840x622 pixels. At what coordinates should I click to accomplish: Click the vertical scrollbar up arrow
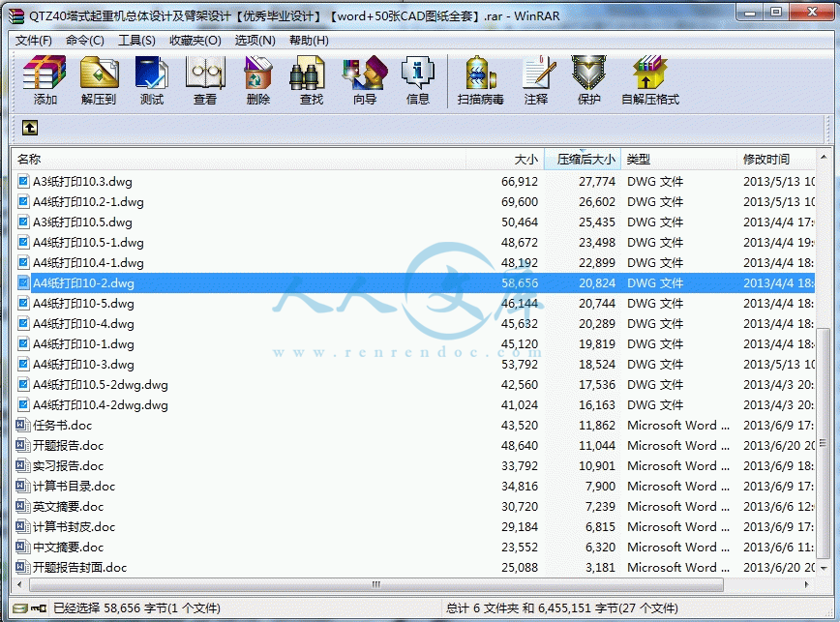824,157
